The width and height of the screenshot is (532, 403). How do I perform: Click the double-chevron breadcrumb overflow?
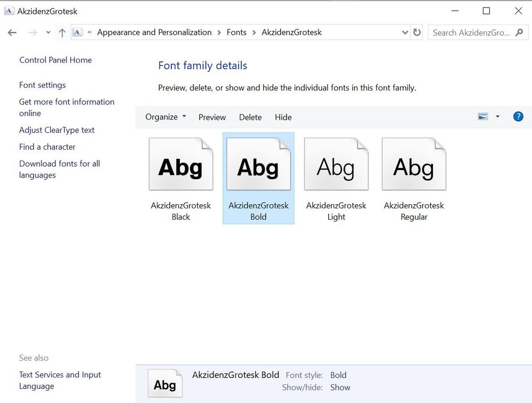(x=89, y=33)
